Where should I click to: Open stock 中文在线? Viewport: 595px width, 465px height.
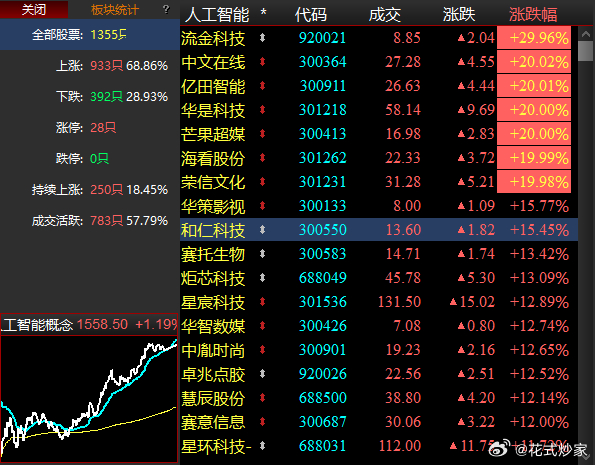click(213, 62)
